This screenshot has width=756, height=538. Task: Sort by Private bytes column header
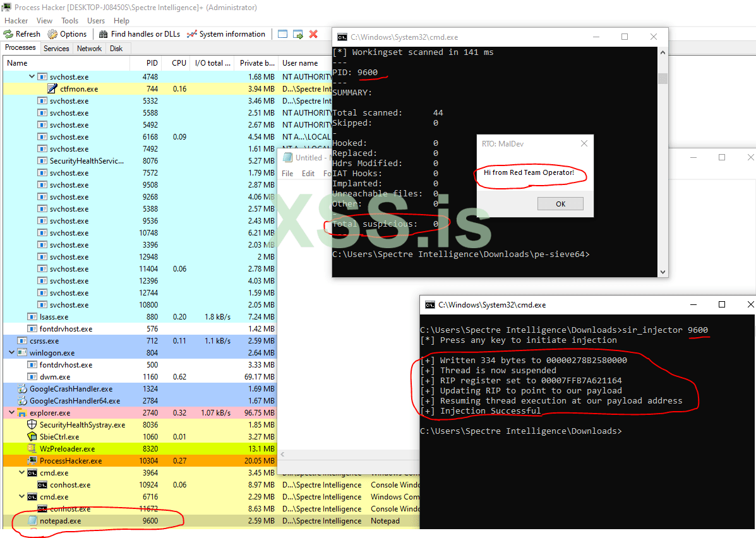click(x=256, y=63)
